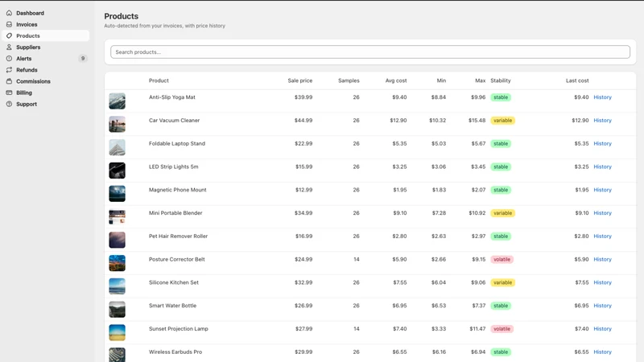The height and width of the screenshot is (362, 644).
Task: View History for Foldable Laptop Stand
Action: click(602, 144)
